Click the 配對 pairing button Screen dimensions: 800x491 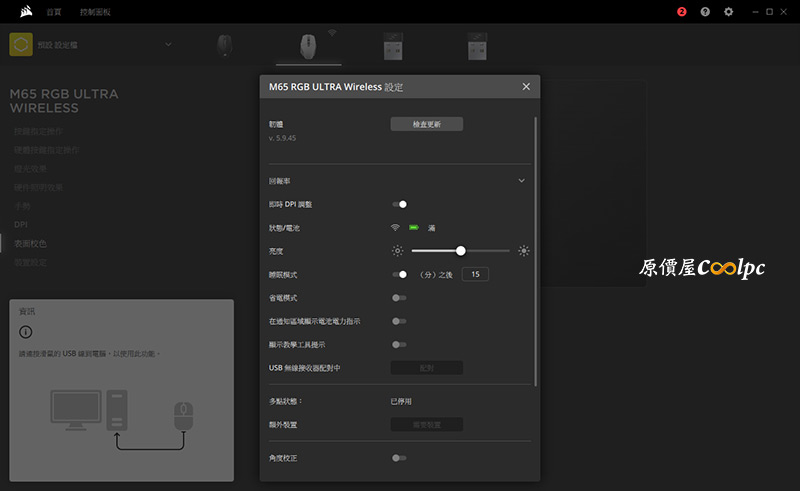tap(427, 368)
